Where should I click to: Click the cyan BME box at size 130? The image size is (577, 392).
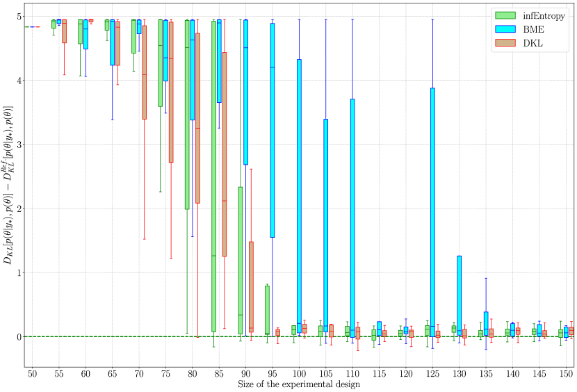pos(460,295)
